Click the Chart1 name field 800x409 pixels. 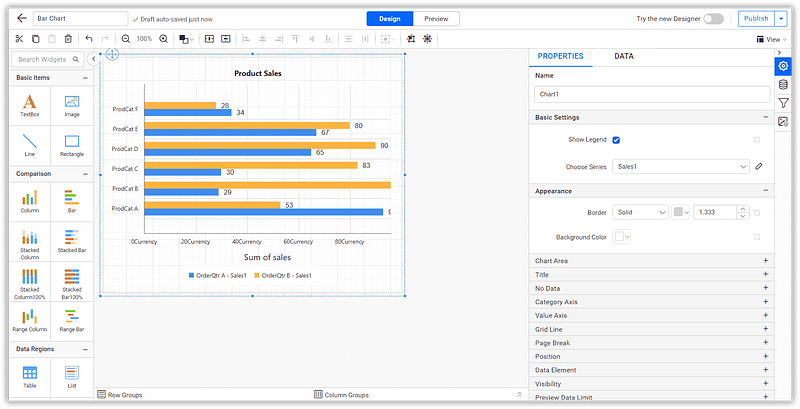(652, 94)
